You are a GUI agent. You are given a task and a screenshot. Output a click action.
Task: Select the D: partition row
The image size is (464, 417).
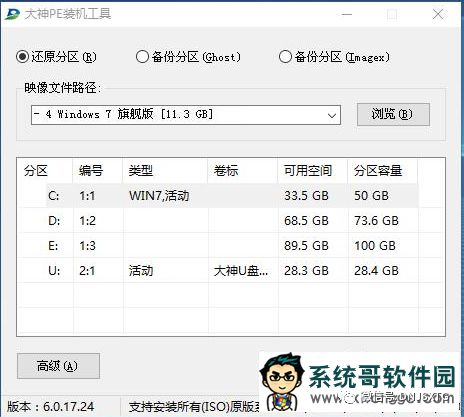point(218,220)
